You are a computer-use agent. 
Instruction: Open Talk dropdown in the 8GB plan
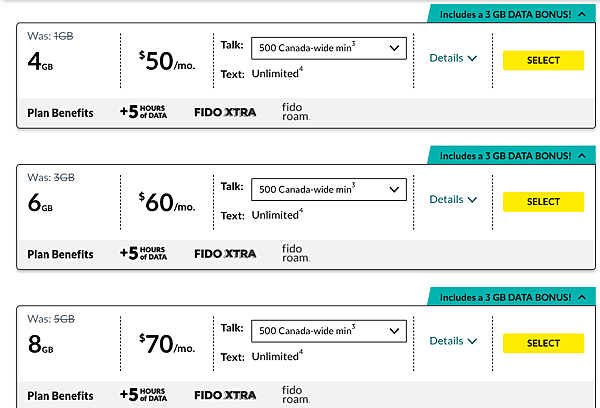[x=329, y=331]
